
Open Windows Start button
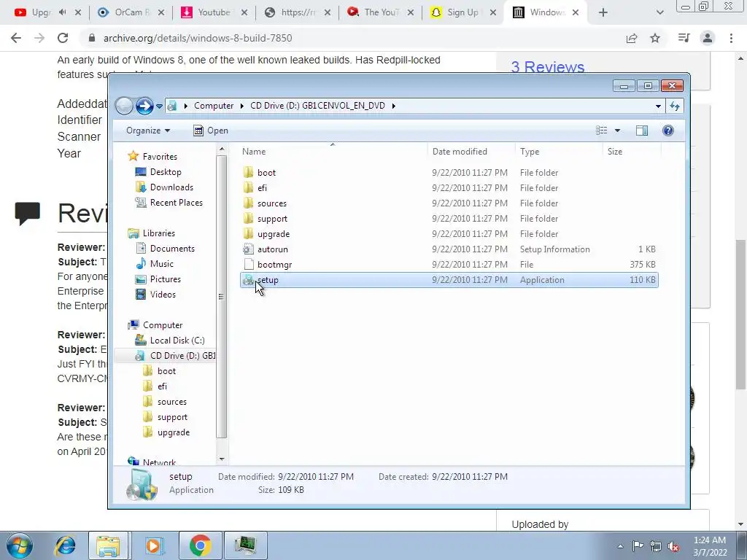tap(19, 545)
